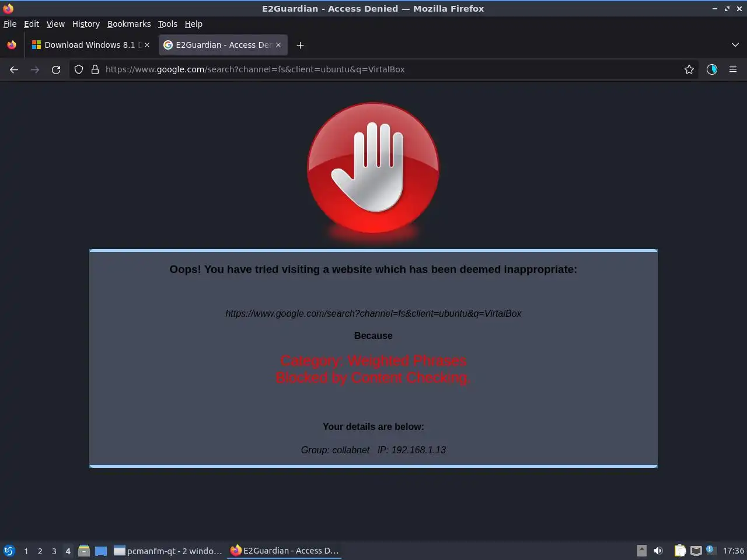Bookmark this page with the star
The height and width of the screenshot is (560, 747).
[689, 69]
